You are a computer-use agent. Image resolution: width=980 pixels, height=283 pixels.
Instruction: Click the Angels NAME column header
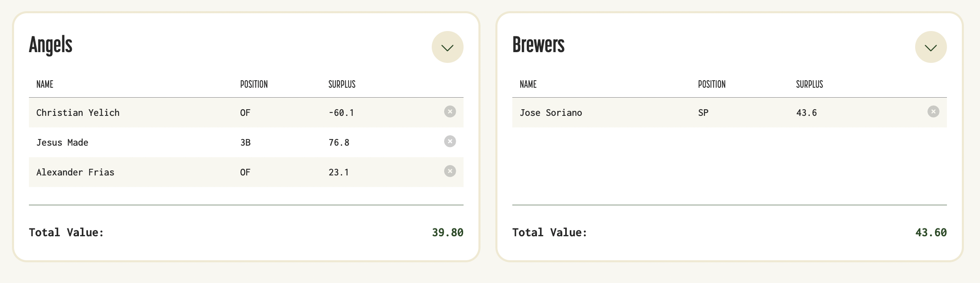click(x=45, y=84)
